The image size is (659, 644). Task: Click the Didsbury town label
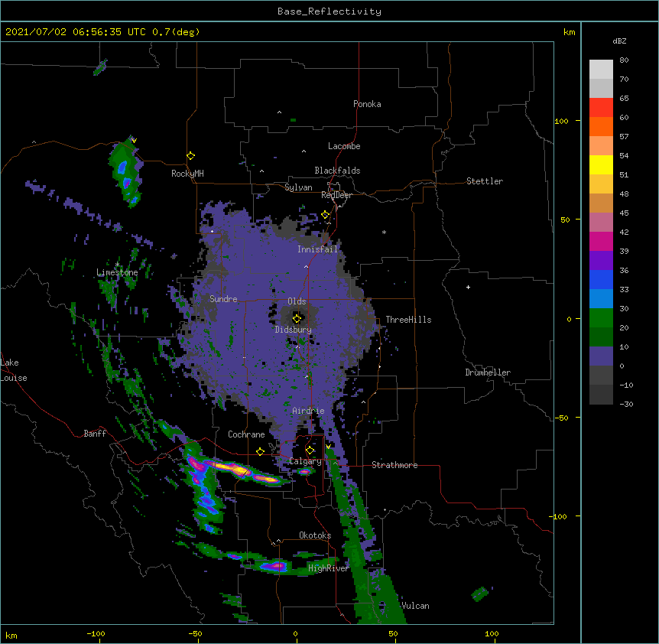click(x=294, y=330)
